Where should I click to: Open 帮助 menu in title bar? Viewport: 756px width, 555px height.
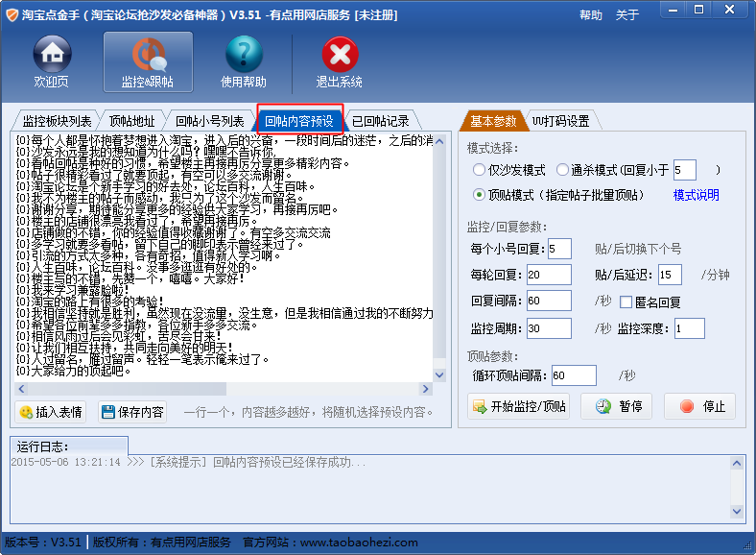[591, 15]
